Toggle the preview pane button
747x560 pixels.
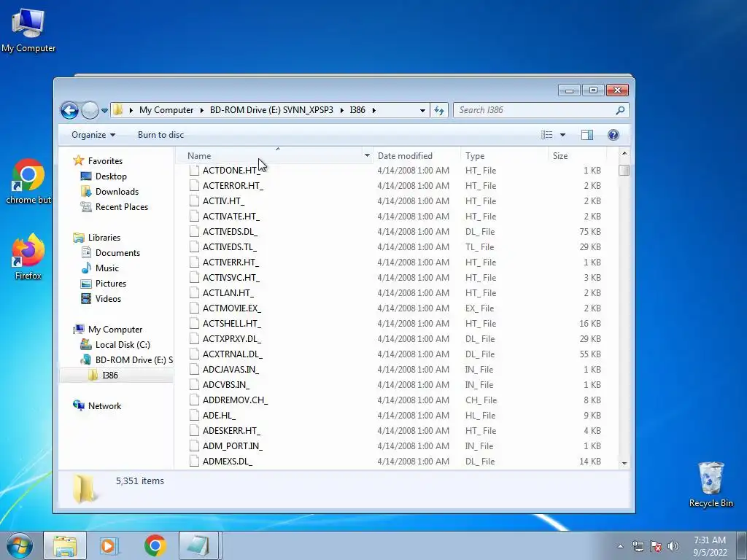pos(587,135)
